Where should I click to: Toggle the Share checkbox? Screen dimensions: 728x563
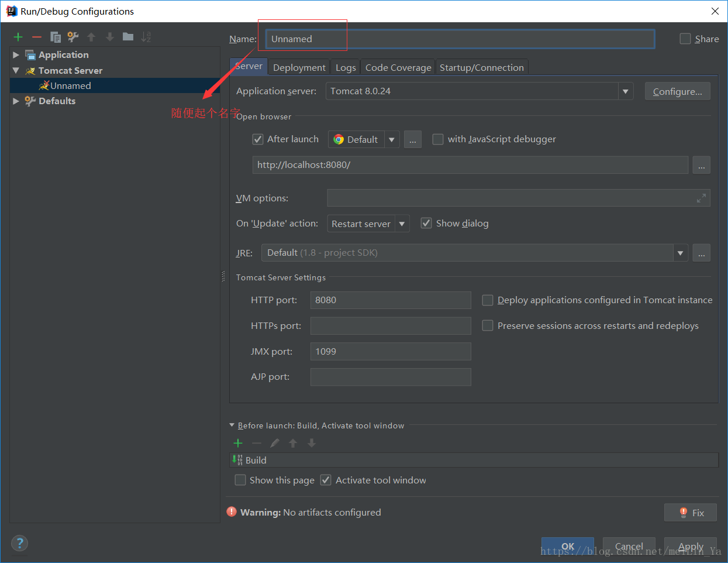(685, 39)
